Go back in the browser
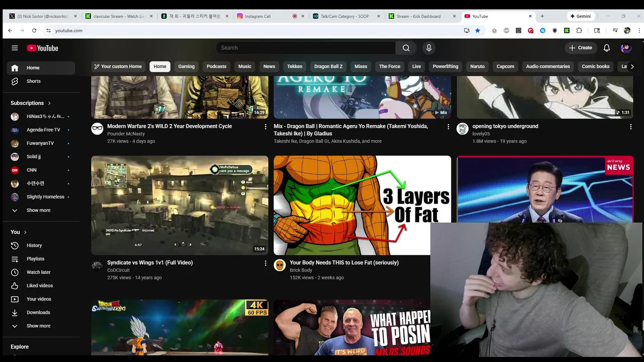The width and height of the screenshot is (644, 362). (x=10, y=31)
